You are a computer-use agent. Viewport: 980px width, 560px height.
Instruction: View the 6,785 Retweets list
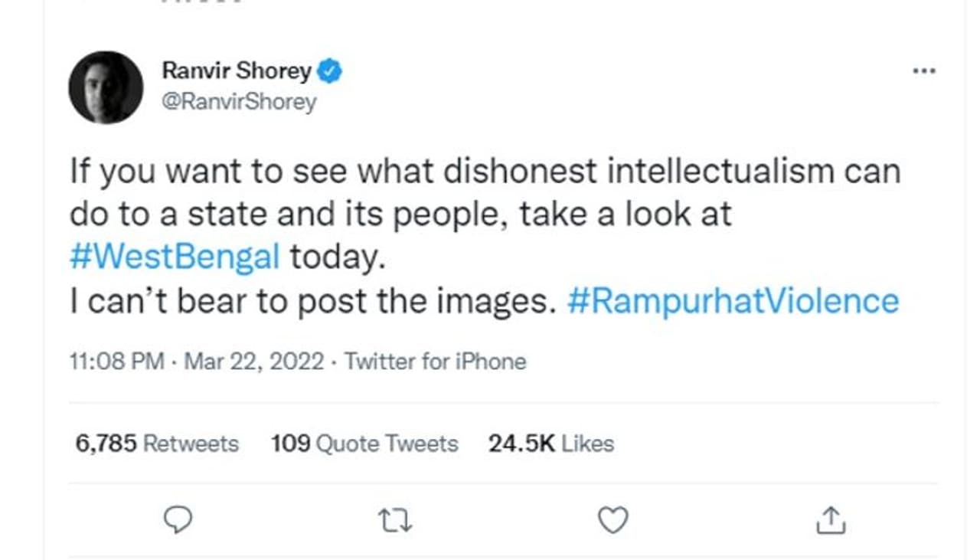[157, 444]
